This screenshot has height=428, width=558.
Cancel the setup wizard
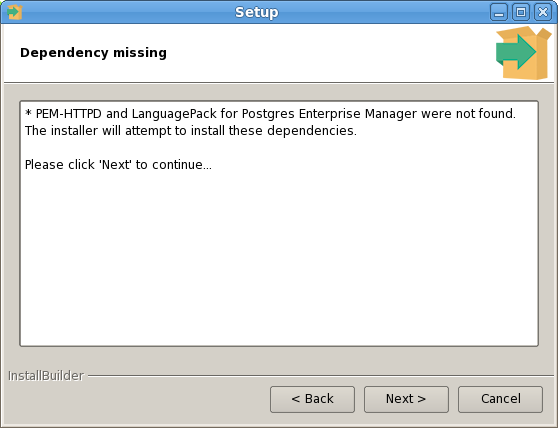(500, 399)
